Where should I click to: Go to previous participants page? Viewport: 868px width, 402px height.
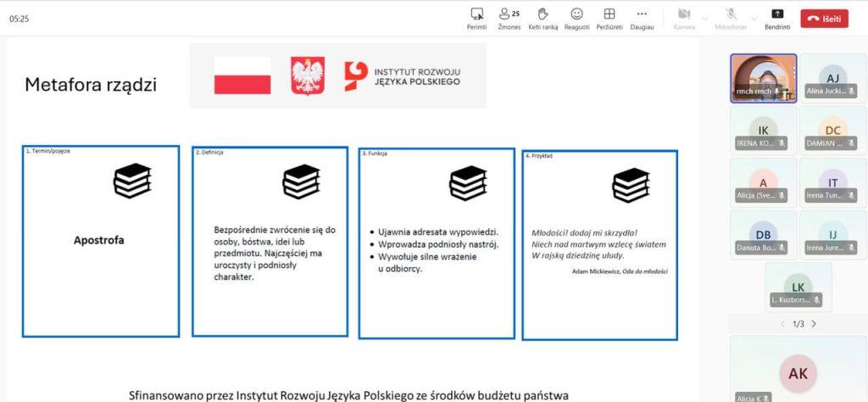point(782,324)
